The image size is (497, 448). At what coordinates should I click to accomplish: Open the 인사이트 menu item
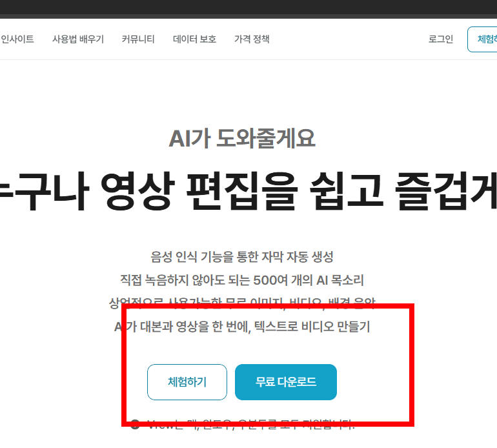tap(17, 39)
